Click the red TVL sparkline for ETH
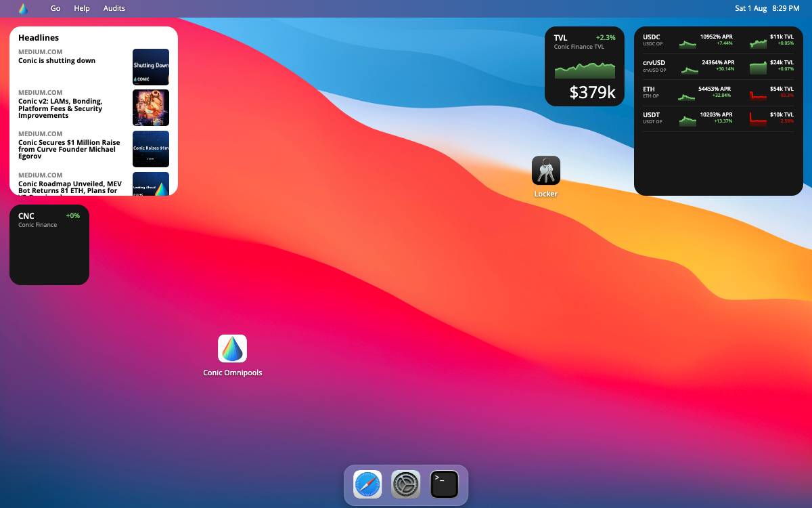The width and height of the screenshot is (812, 508). click(x=758, y=94)
